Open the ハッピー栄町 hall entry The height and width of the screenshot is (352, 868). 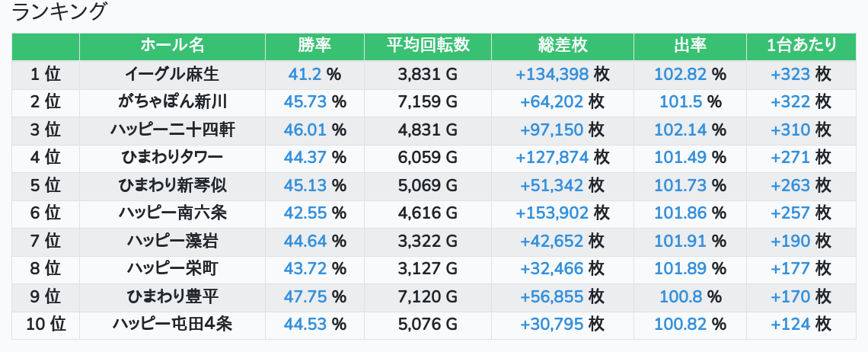172,268
